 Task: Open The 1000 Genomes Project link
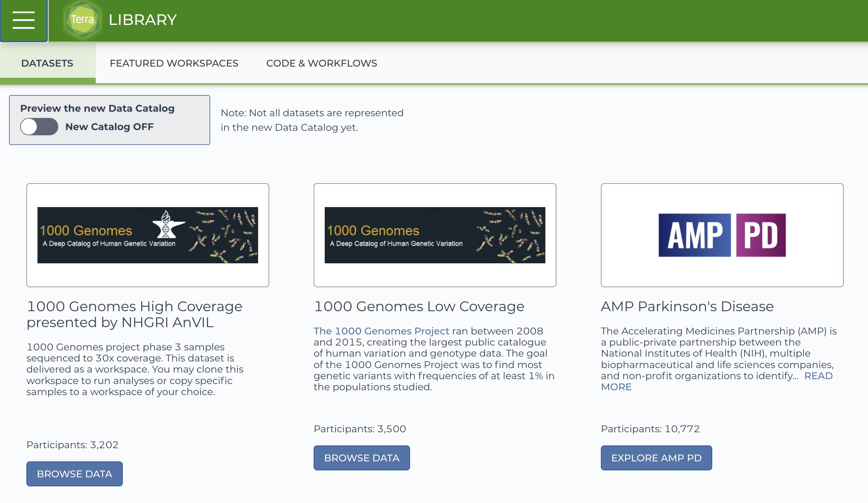381,331
